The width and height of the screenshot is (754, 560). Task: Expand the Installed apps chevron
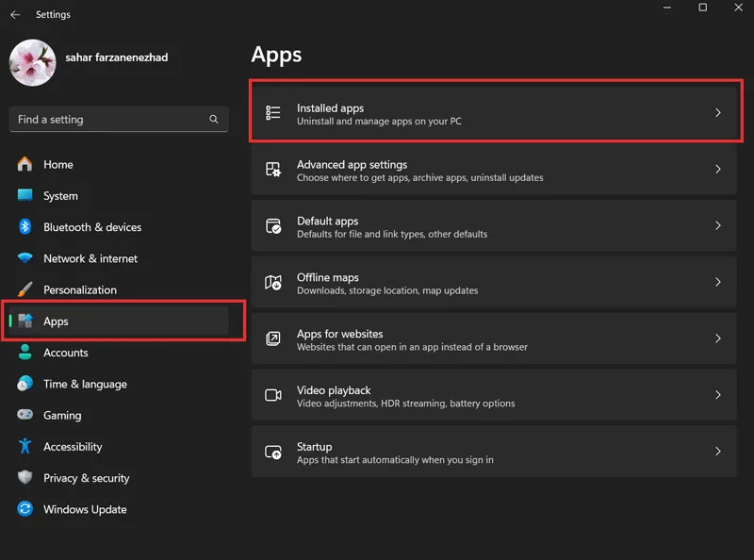point(718,112)
